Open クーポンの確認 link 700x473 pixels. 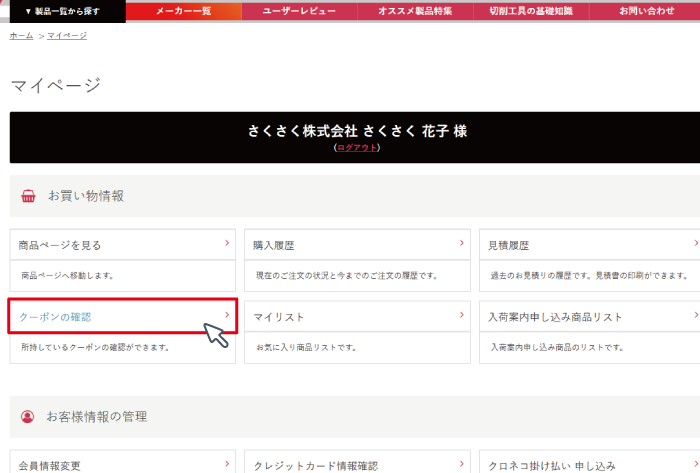click(56, 317)
